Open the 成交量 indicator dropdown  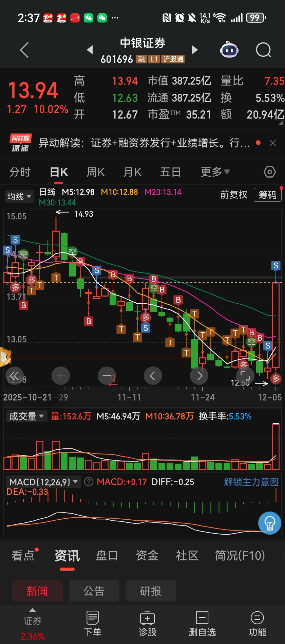point(26,416)
